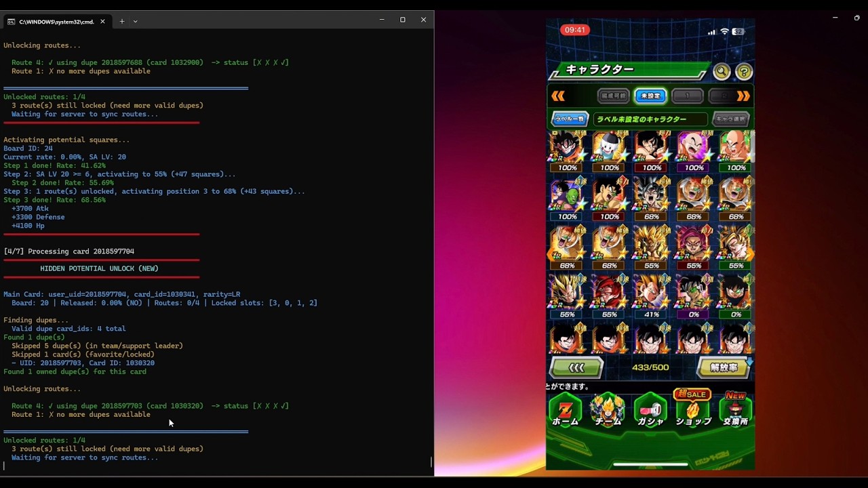Click the "Board ID: 24" terminal line
868x488 pixels.
click(x=28, y=148)
